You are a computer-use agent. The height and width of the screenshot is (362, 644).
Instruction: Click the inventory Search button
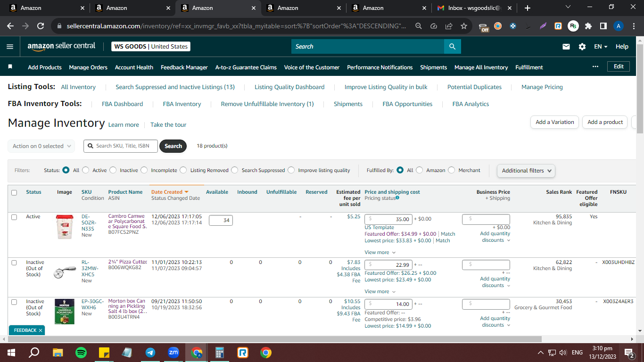(x=173, y=146)
